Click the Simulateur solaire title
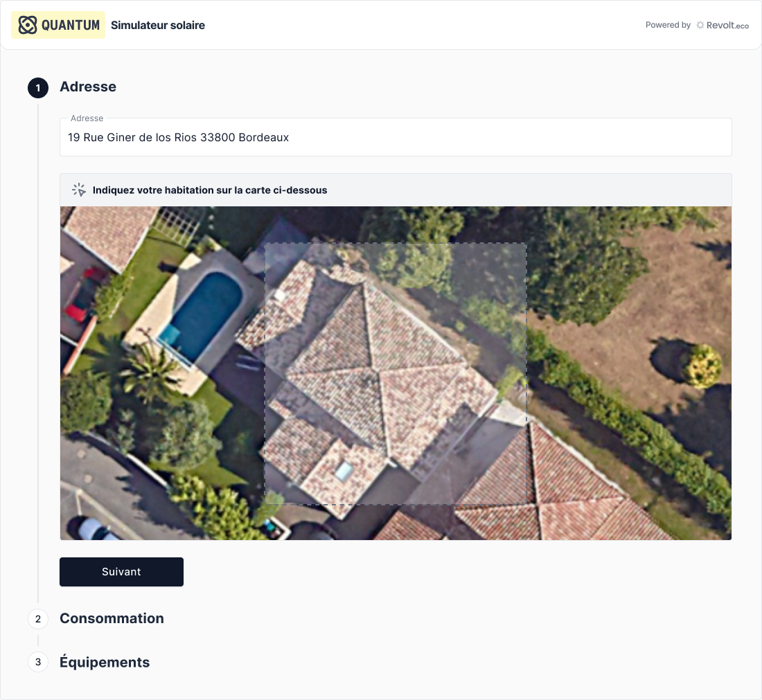Viewport: 762px width, 700px height. tap(158, 25)
